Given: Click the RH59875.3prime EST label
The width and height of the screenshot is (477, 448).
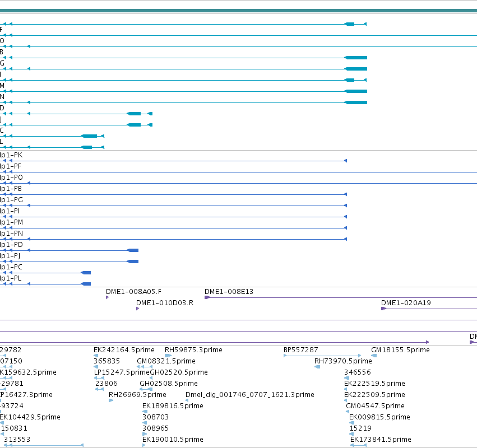Looking at the screenshot, I should click(x=193, y=350).
